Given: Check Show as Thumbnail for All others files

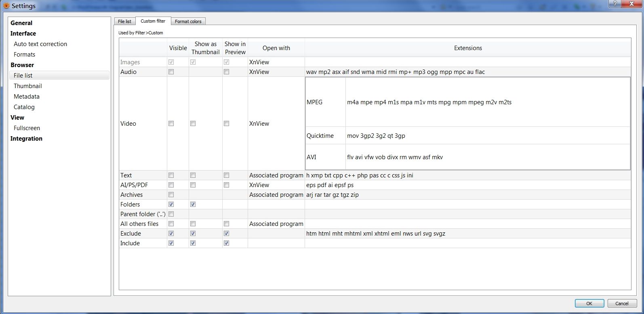Looking at the screenshot, I should [193, 224].
